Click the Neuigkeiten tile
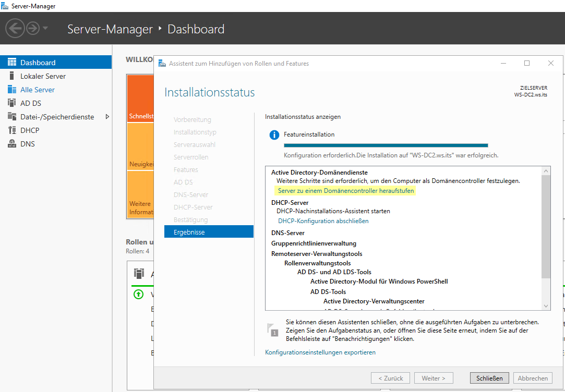The image size is (565, 392). coord(140,146)
